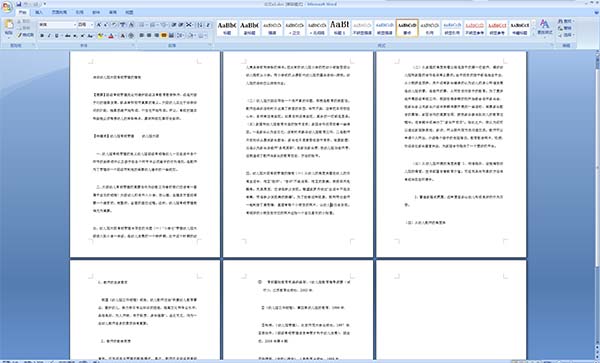The width and height of the screenshot is (600, 363).
Task: Click the bullets list icon
Action: point(143,25)
